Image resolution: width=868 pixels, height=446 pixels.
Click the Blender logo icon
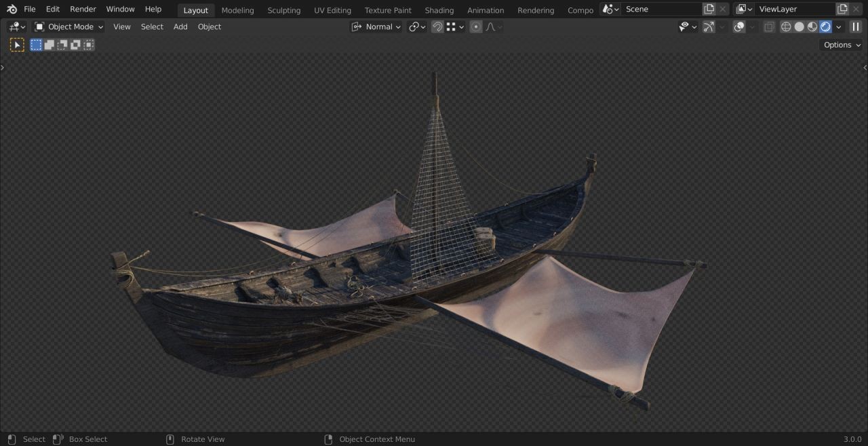click(x=12, y=9)
